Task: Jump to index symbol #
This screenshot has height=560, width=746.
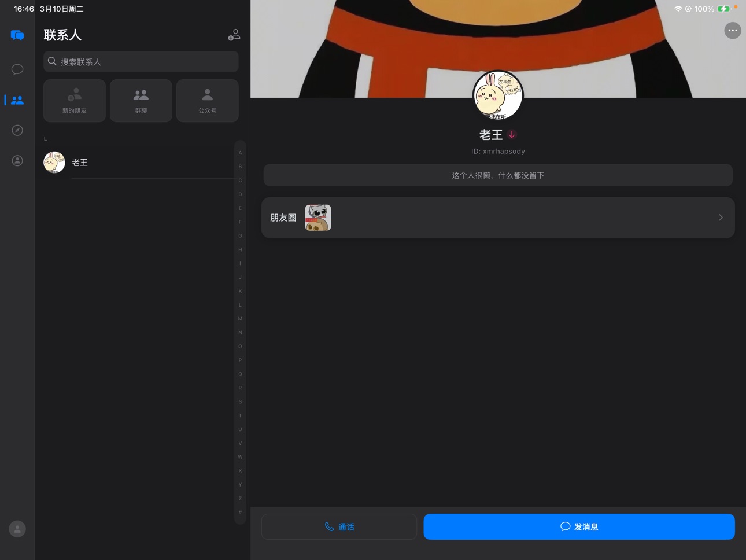Action: click(x=240, y=513)
